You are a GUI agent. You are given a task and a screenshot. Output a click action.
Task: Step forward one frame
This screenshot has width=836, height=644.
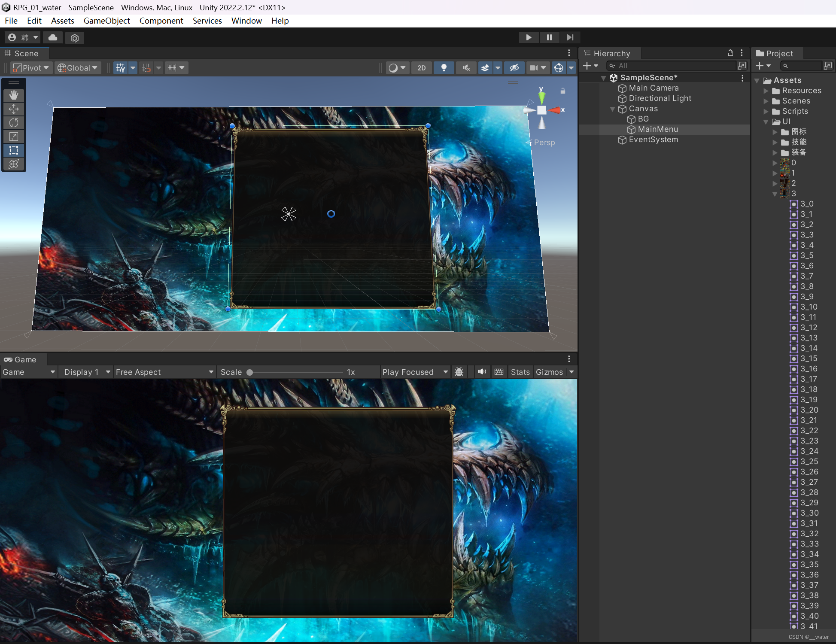(570, 37)
